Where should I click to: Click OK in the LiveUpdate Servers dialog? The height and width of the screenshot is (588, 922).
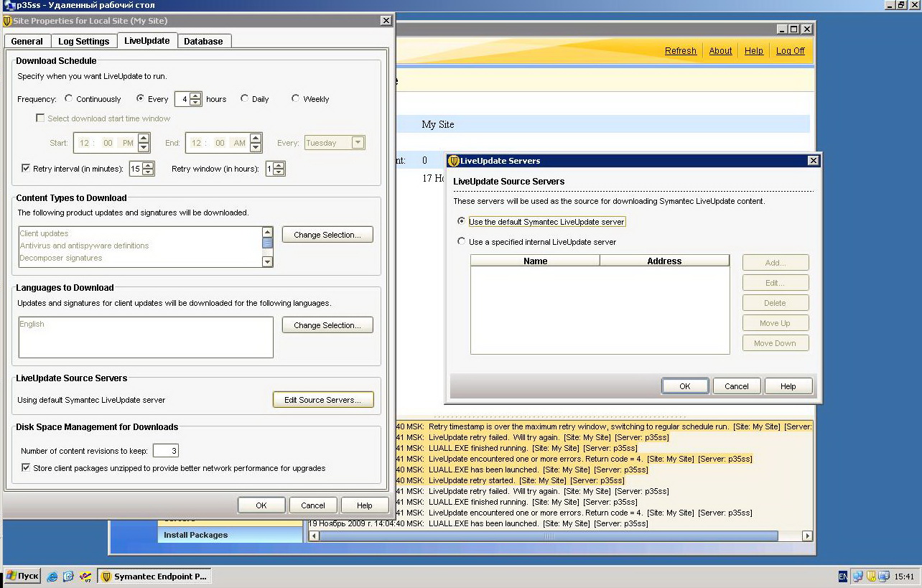click(x=685, y=386)
